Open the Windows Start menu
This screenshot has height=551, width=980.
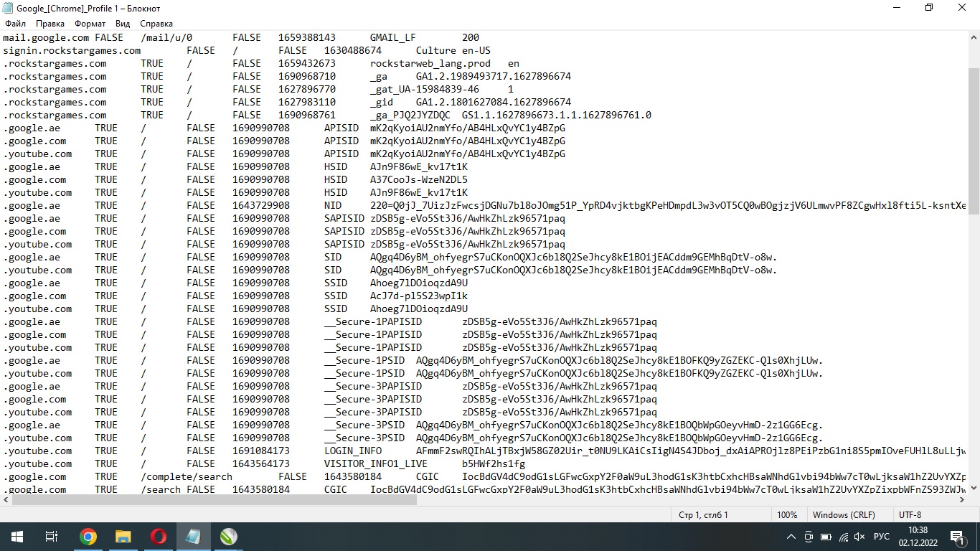(17, 537)
